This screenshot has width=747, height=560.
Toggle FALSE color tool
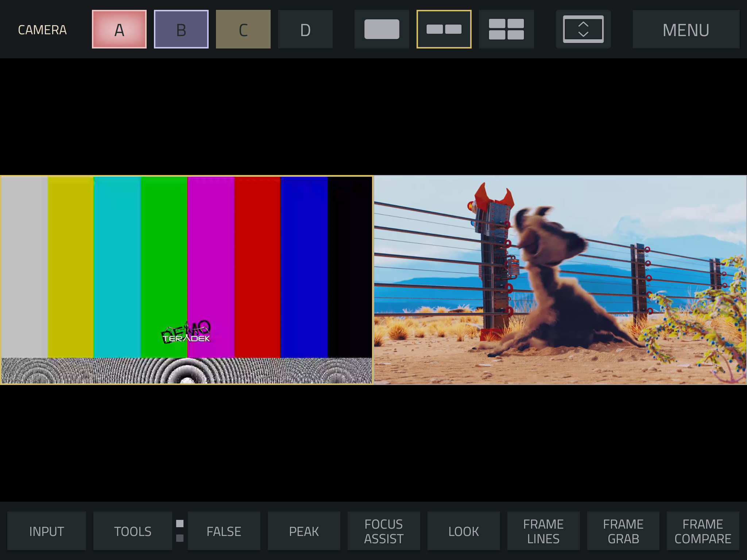coord(224,531)
